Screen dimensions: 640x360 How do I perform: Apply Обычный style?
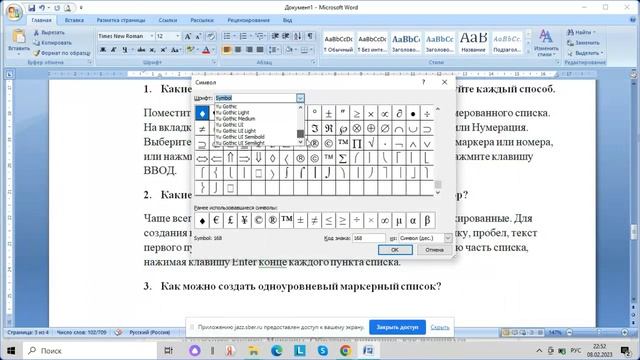click(338, 43)
